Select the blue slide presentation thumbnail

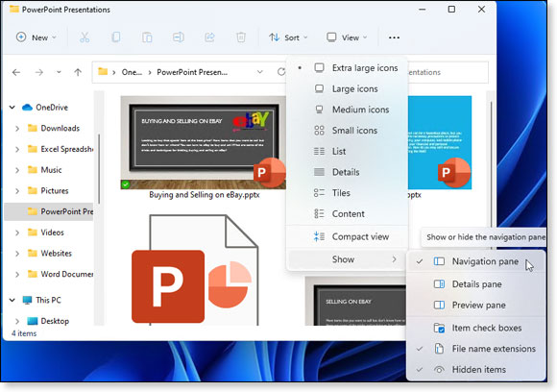440,142
